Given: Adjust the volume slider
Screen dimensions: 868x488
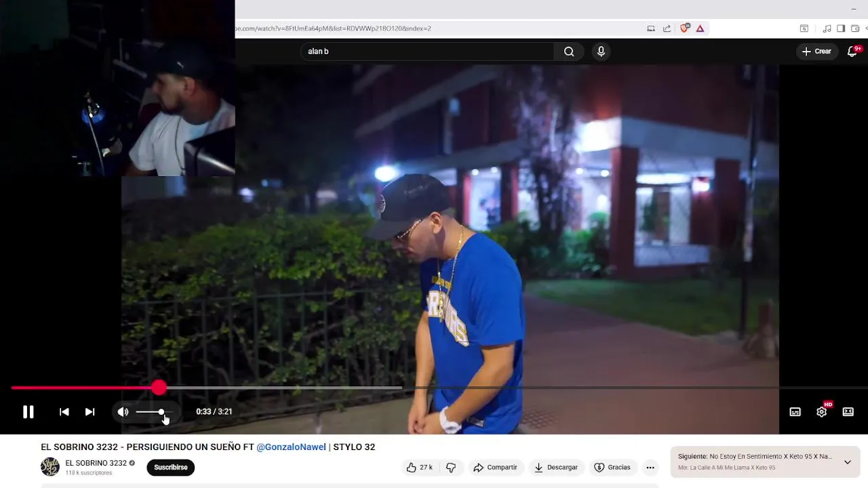Looking at the screenshot, I should click(x=154, y=411).
